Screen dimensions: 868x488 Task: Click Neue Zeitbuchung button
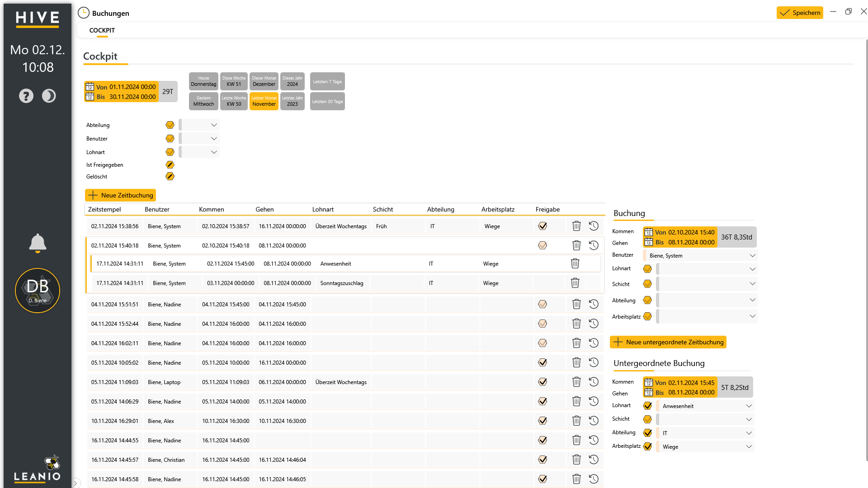(x=120, y=195)
